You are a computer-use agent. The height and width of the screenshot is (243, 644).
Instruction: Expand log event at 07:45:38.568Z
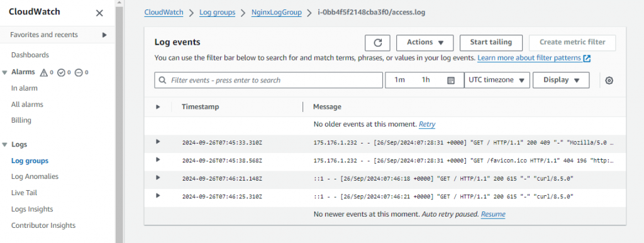[x=158, y=159]
